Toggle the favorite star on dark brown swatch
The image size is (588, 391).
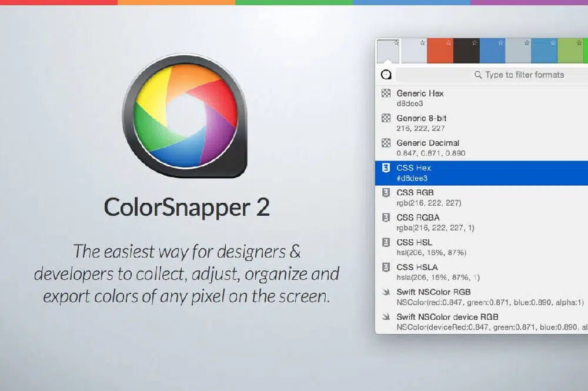pos(475,43)
